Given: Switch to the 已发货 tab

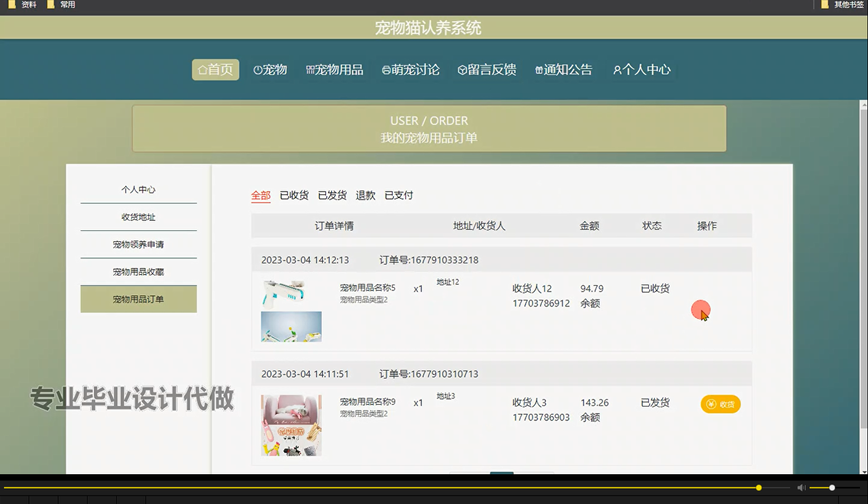Looking at the screenshot, I should [x=332, y=195].
